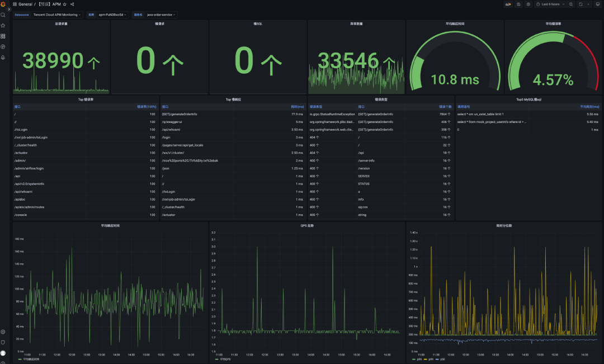This screenshot has height=364, width=604.
Task: Expand the sidebar with the chevron toggle
Action: [9, 10]
